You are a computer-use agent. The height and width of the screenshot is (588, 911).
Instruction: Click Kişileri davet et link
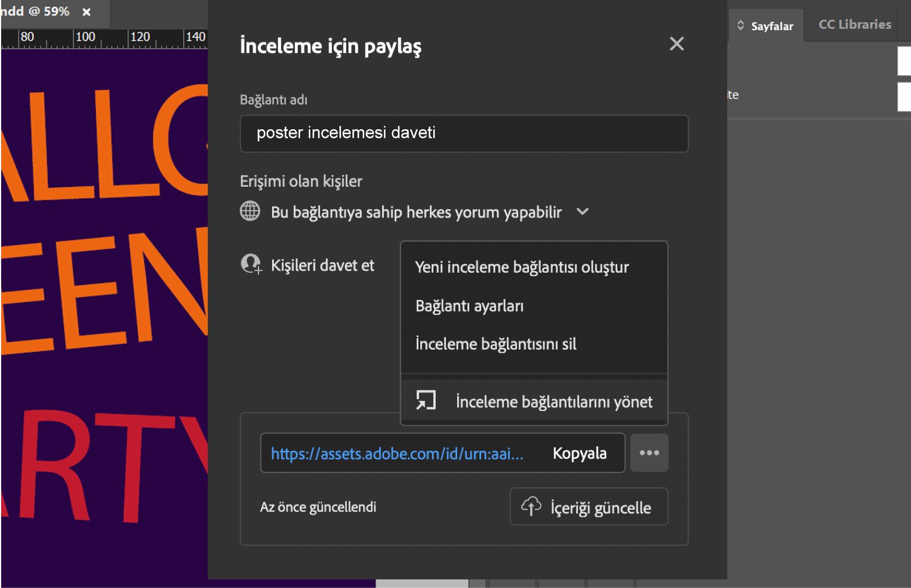322,265
